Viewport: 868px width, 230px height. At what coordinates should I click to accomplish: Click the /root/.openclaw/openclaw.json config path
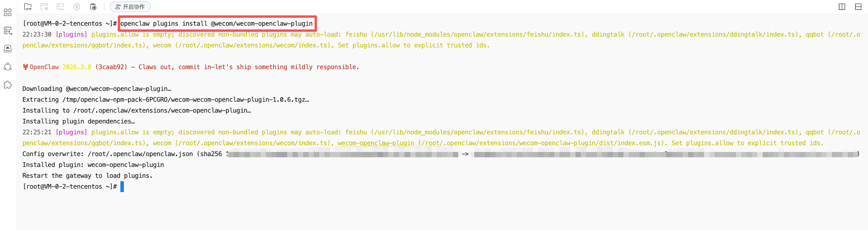coord(140,154)
